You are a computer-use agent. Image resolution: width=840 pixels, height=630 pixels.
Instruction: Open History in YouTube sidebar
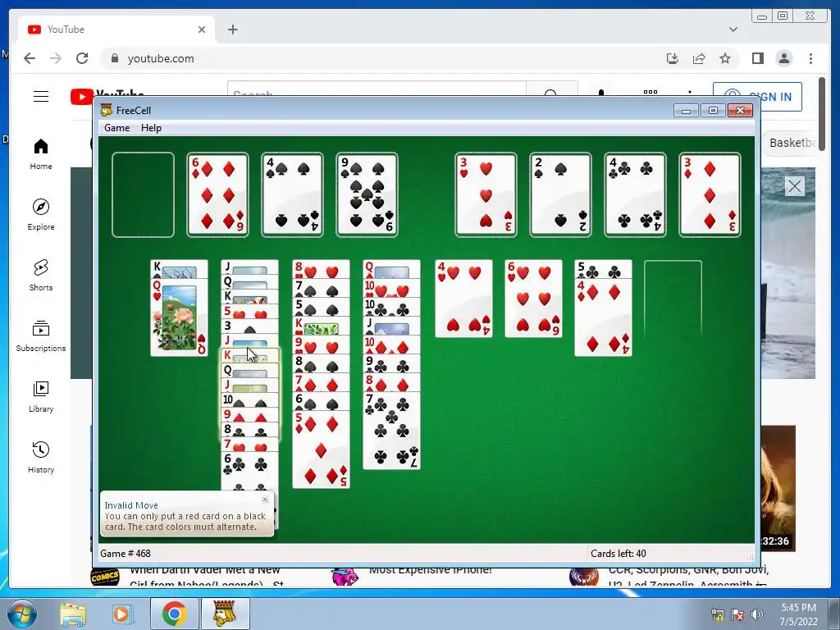(x=41, y=457)
